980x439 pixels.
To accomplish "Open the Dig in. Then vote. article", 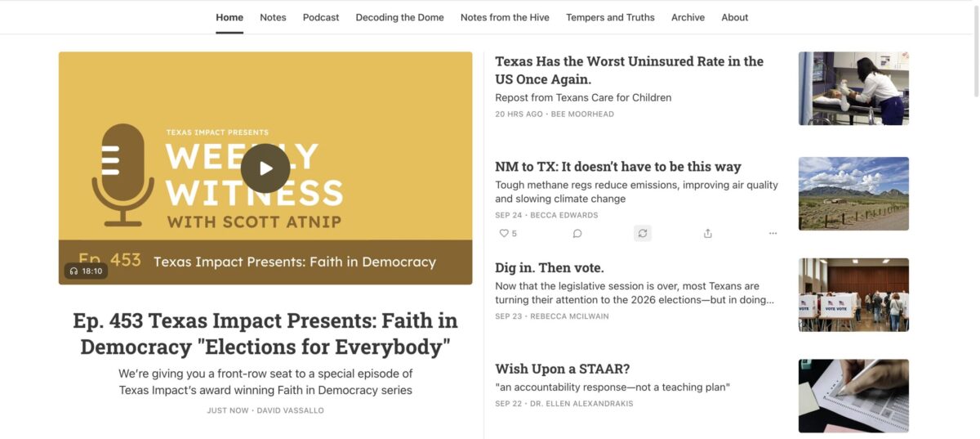I will tap(549, 267).
